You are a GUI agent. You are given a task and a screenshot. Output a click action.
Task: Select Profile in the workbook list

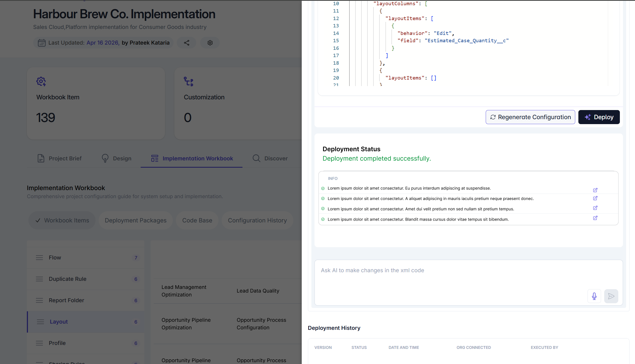[x=86, y=343]
